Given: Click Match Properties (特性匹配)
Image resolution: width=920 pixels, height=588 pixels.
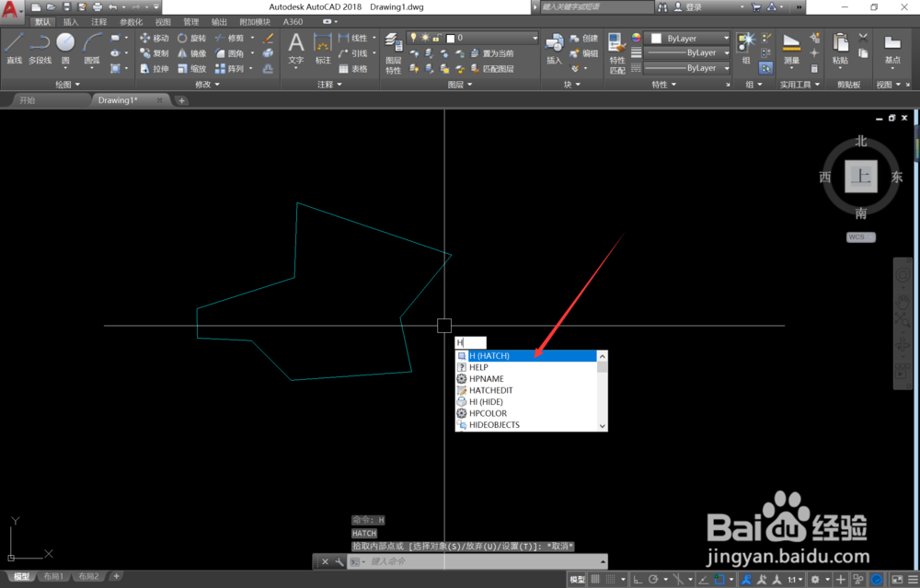Looking at the screenshot, I should coord(616,54).
